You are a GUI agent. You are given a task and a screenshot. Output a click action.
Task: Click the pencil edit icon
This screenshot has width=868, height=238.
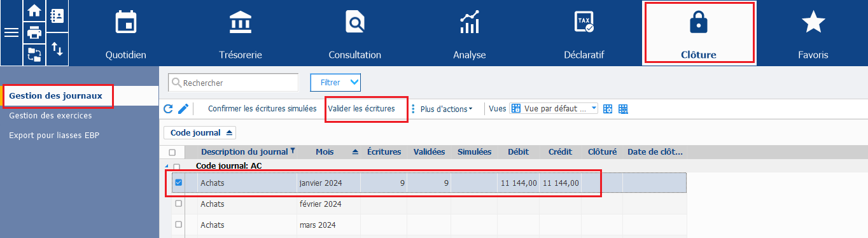pos(183,109)
